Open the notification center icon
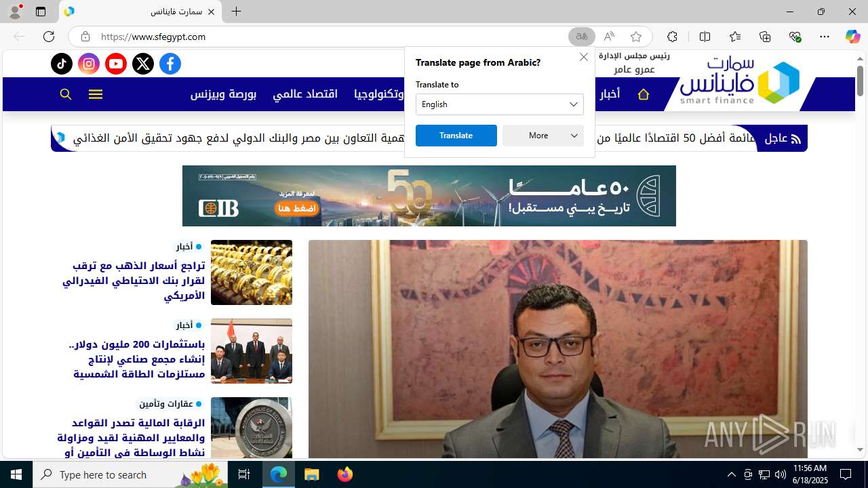Viewport: 868px width, 488px height. pyautogui.click(x=846, y=474)
